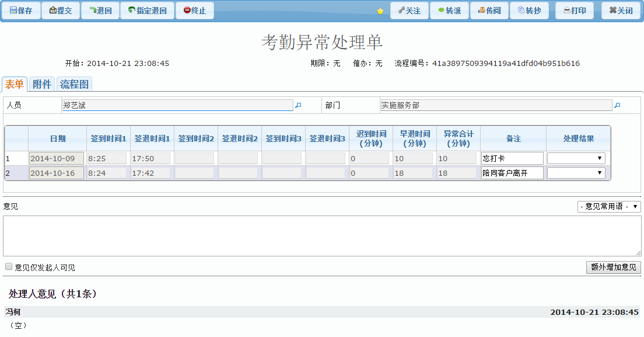The width and height of the screenshot is (644, 337).
Task: Open person lookup beside 郑艺斌 field
Action: coord(298,106)
